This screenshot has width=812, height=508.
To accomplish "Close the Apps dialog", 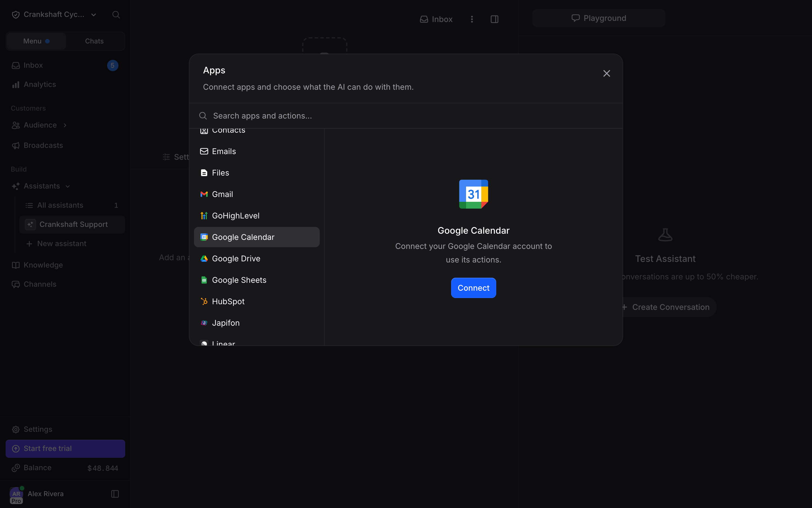I will click(607, 73).
